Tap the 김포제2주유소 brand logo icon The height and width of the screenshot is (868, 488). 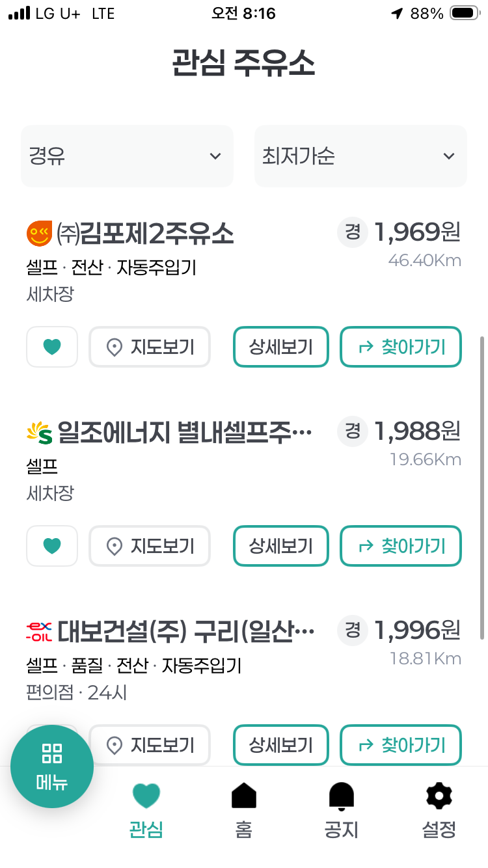click(x=39, y=234)
